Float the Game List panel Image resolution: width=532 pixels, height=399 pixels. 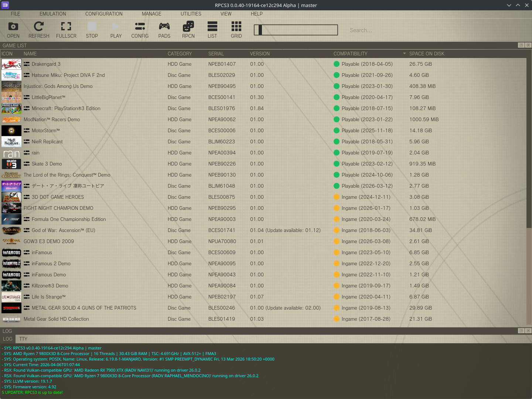(521, 45)
